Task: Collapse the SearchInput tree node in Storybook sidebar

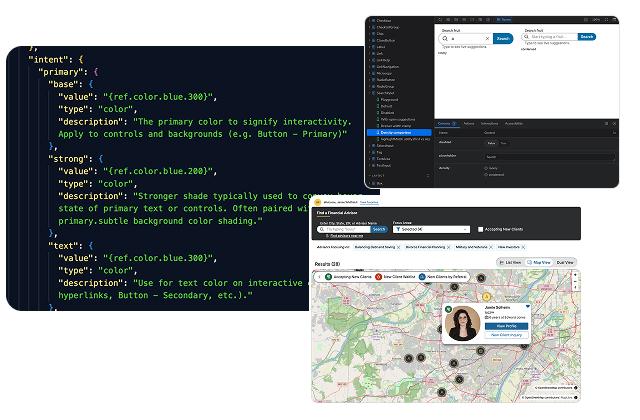Action: (370, 93)
